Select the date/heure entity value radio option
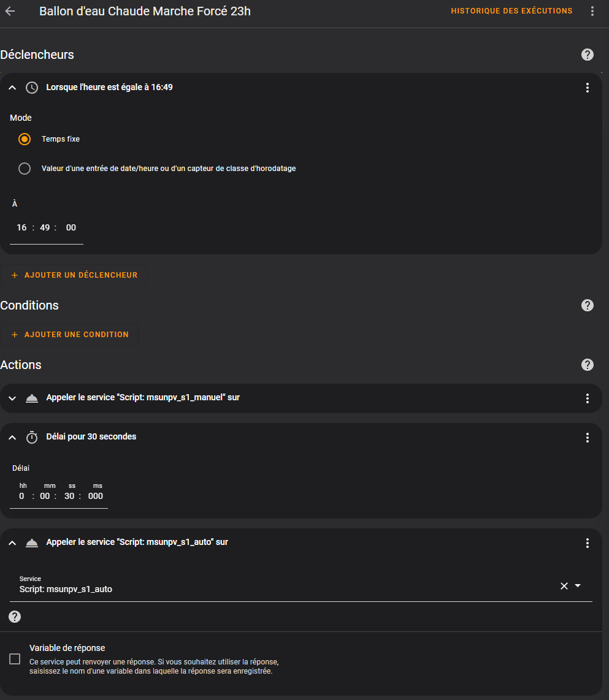The height and width of the screenshot is (700, 609). point(25,169)
